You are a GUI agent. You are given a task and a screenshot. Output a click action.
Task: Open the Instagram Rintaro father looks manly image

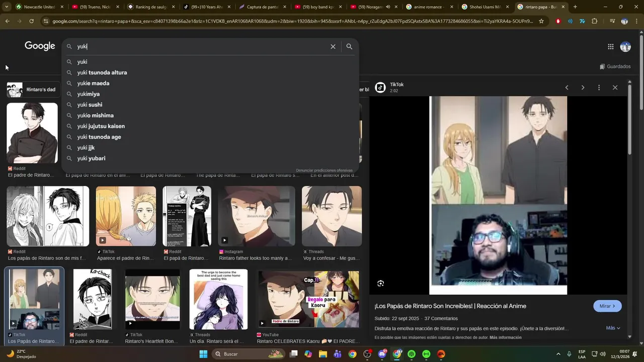click(257, 216)
